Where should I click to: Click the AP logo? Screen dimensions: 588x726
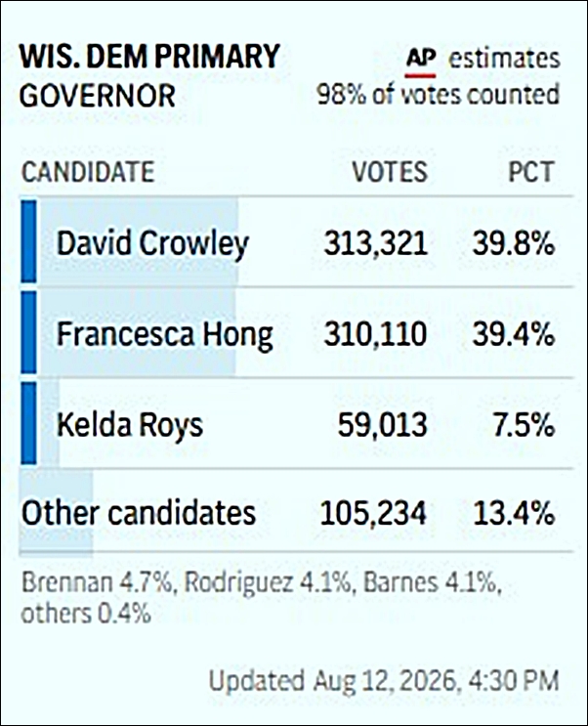pyautogui.click(x=420, y=62)
